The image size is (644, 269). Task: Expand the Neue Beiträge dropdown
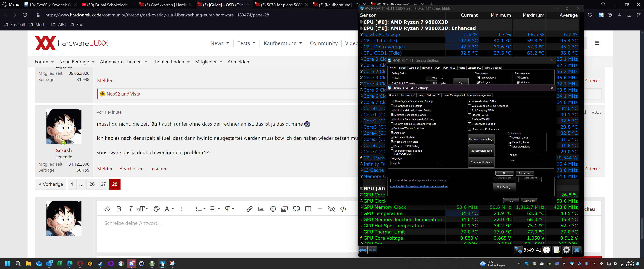pos(93,62)
